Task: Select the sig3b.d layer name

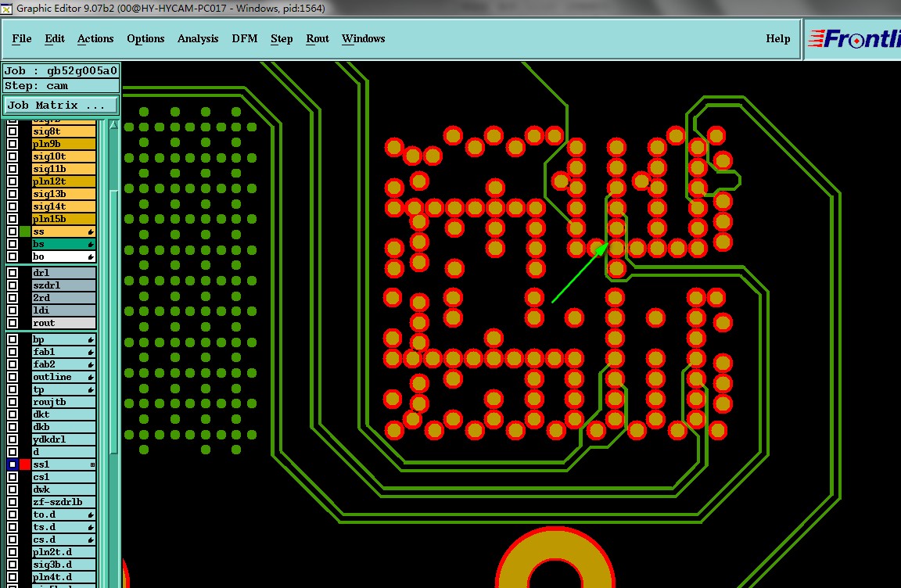Action: coord(64,565)
